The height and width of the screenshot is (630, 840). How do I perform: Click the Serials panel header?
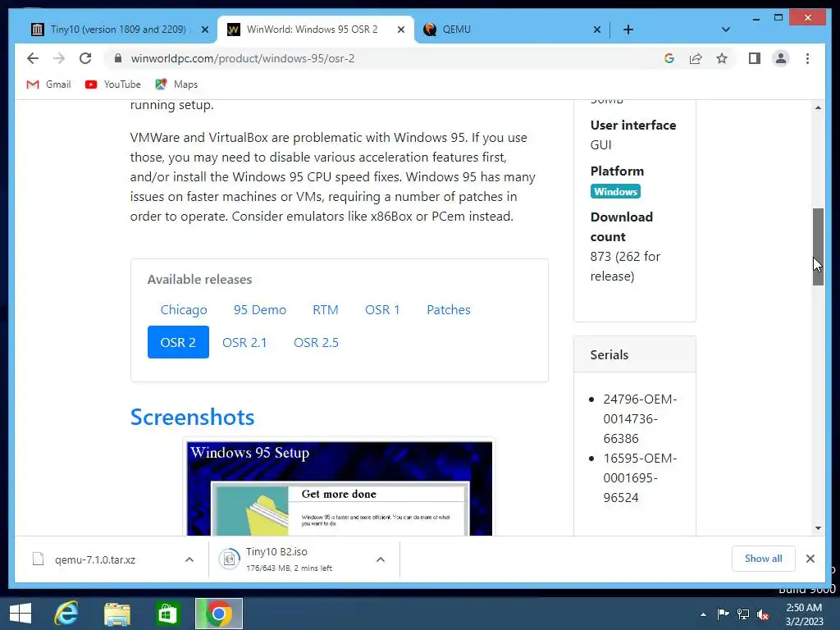pos(635,354)
